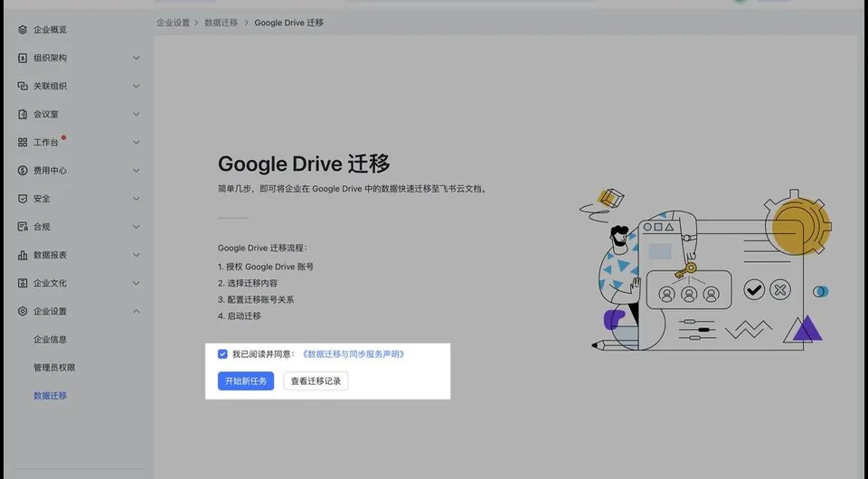Click the 查看迁移记录 button

(x=316, y=381)
